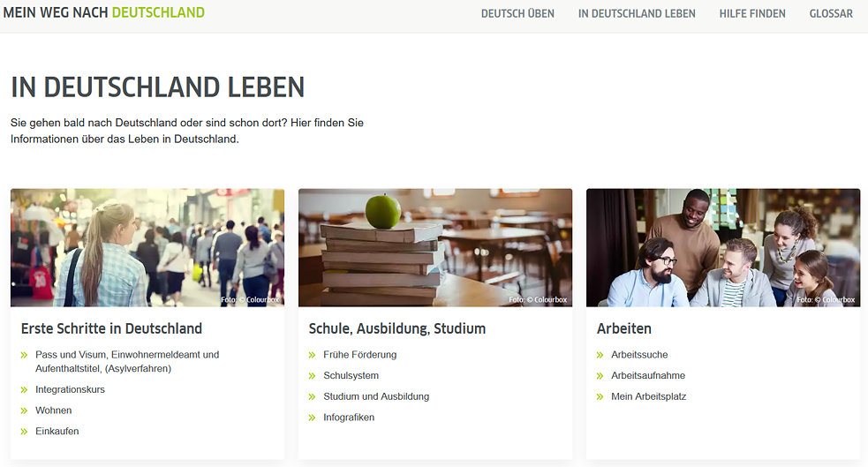The width and height of the screenshot is (868, 467).
Task: Click the double-arrow icon next to Wohnen
Action: tap(24, 411)
